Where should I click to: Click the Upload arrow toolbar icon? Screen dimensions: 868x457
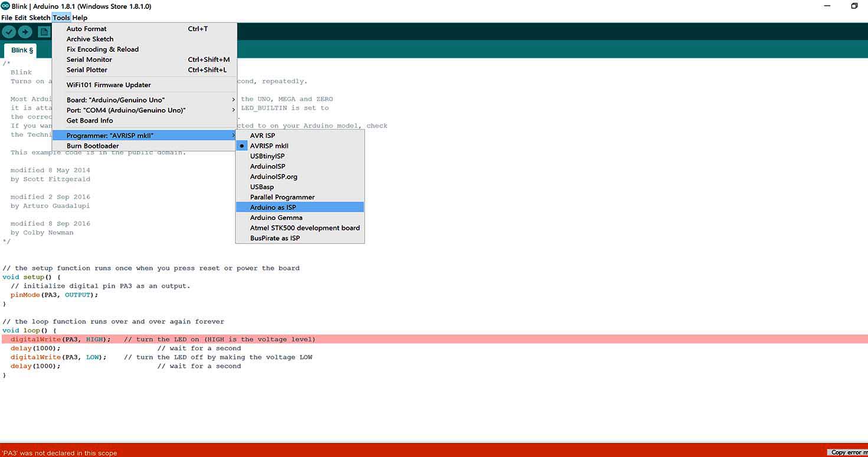pos(25,32)
